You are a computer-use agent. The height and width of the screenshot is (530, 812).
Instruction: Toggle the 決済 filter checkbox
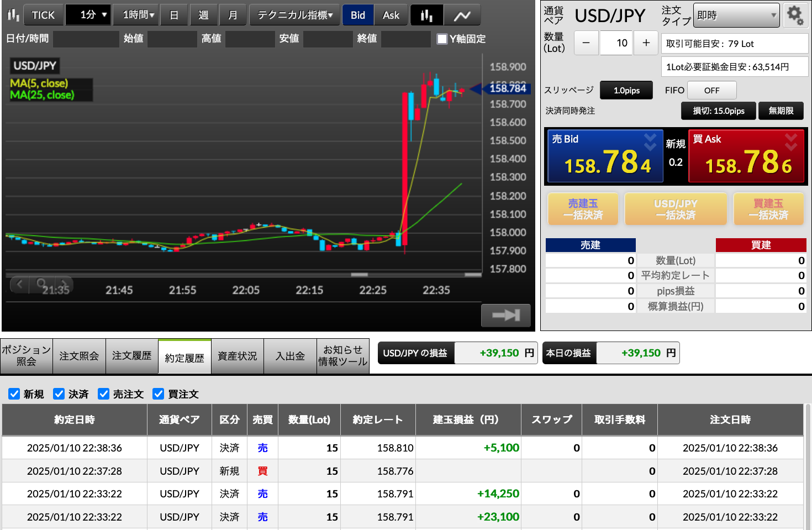[x=59, y=393]
